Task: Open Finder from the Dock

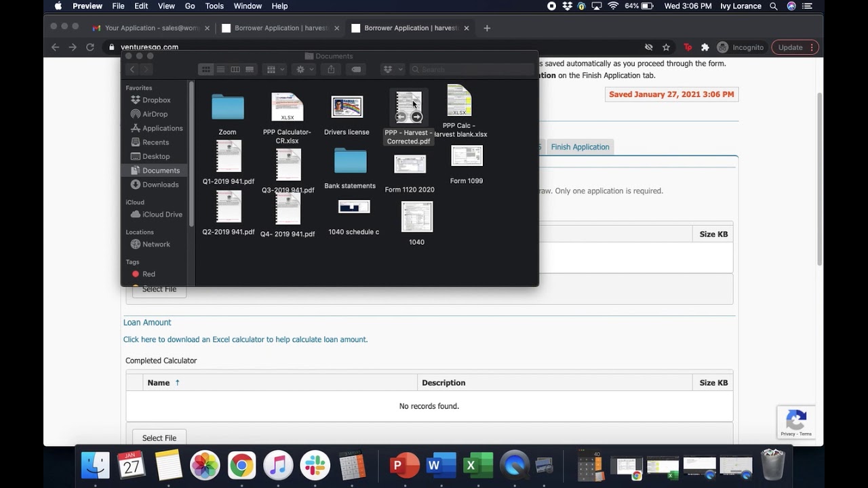Action: click(96, 466)
